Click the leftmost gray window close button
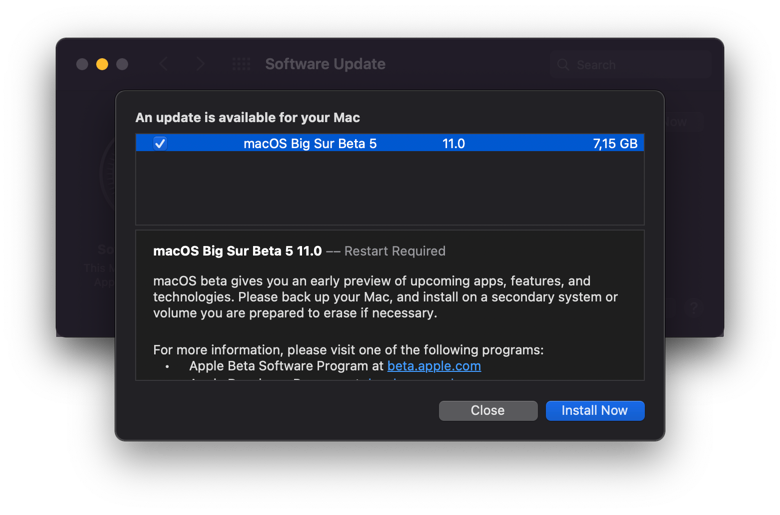The height and width of the screenshot is (515, 780). coord(82,64)
